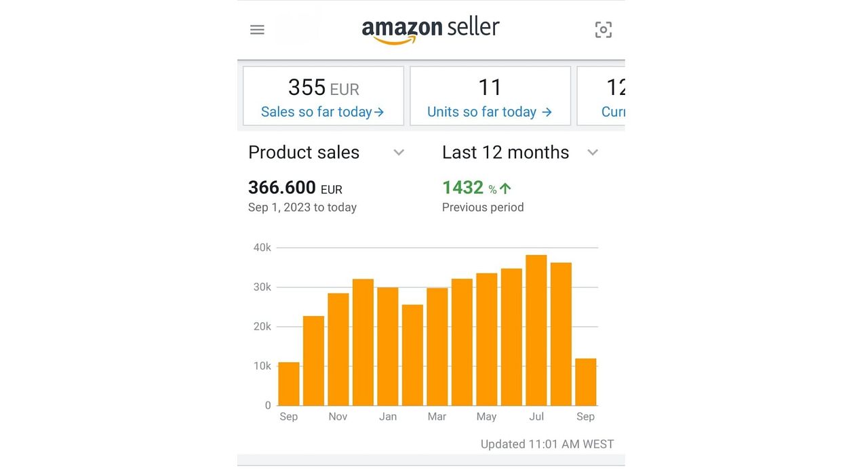868x472 pixels.
Task: Expand the Product sales dropdown
Action: [x=399, y=153]
